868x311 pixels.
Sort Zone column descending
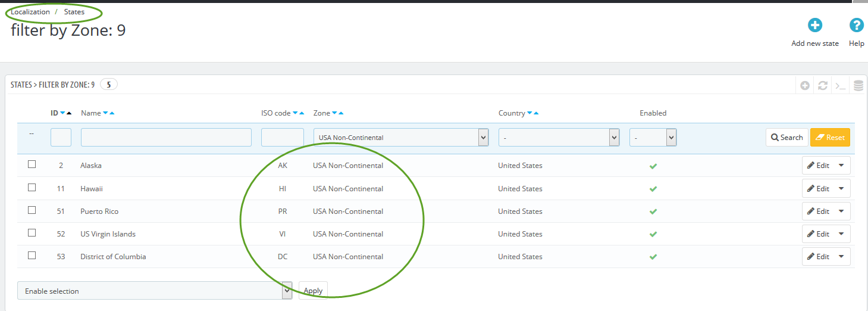[334, 113]
